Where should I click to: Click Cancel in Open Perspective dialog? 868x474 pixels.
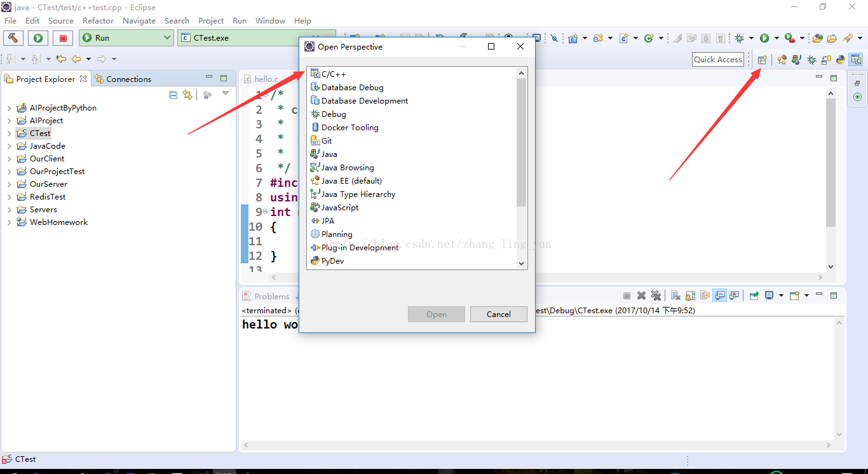click(x=499, y=315)
